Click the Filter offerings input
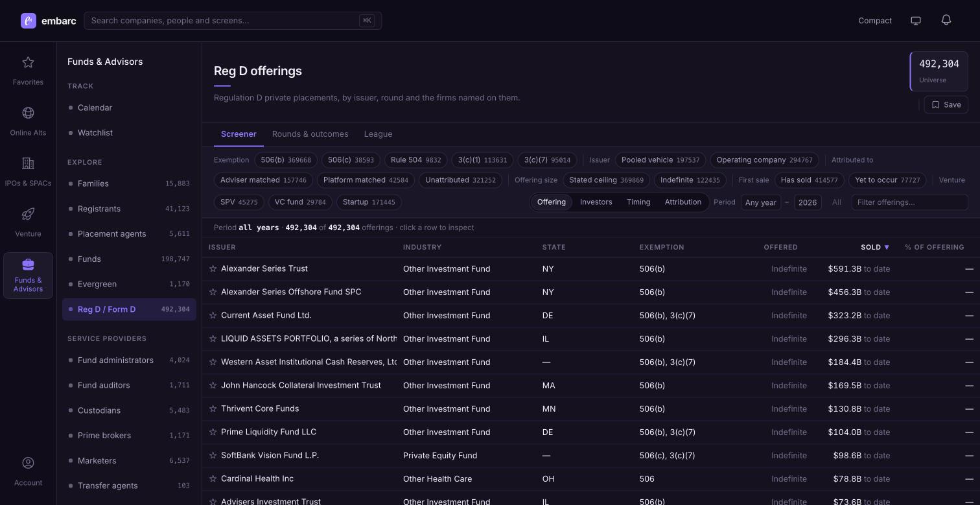The width and height of the screenshot is (980, 505). (x=910, y=202)
